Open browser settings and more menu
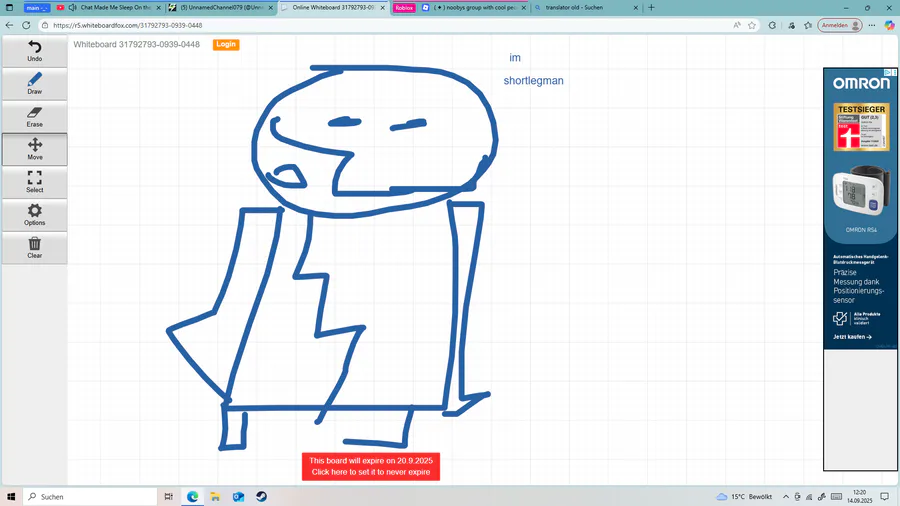Screen dimensions: 900x506 [872, 25]
